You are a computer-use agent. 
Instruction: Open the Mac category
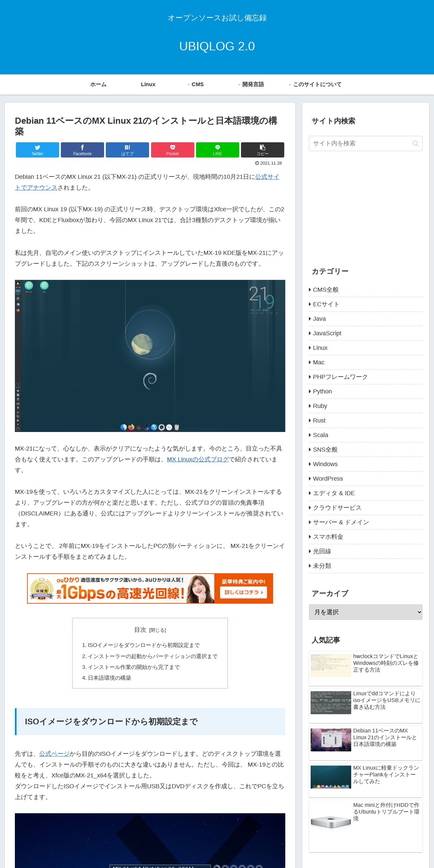tap(366, 362)
